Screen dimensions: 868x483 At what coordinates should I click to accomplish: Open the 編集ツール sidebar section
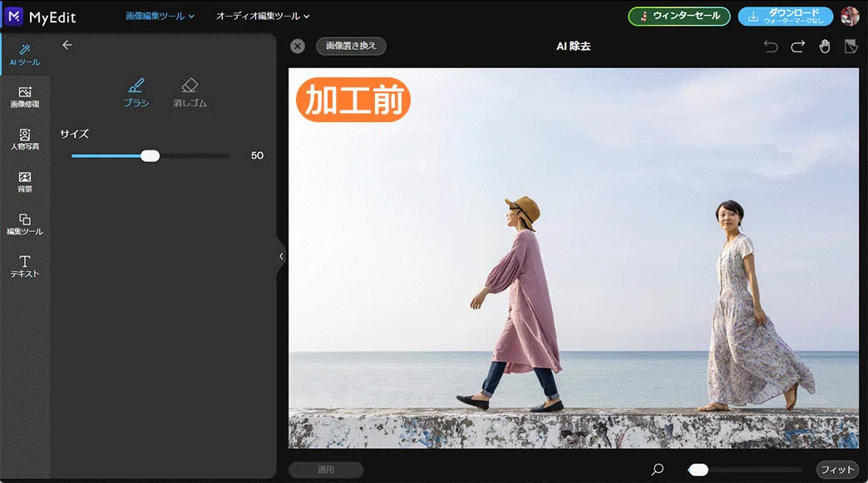25,224
